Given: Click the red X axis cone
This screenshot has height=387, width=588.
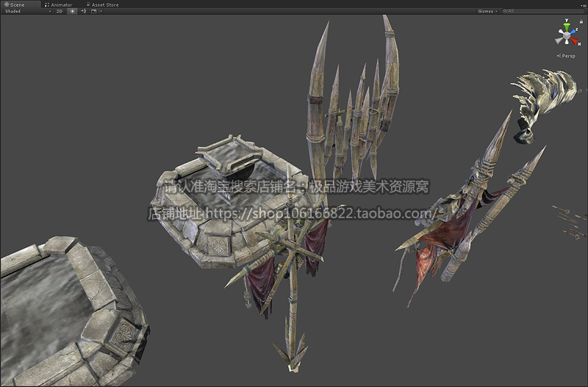Looking at the screenshot, I should point(574,40).
